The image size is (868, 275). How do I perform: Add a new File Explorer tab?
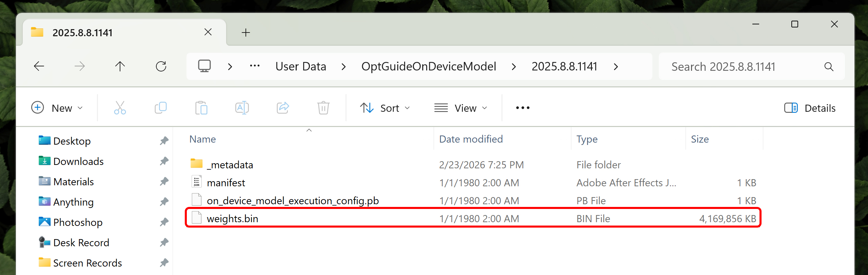pyautogui.click(x=246, y=33)
